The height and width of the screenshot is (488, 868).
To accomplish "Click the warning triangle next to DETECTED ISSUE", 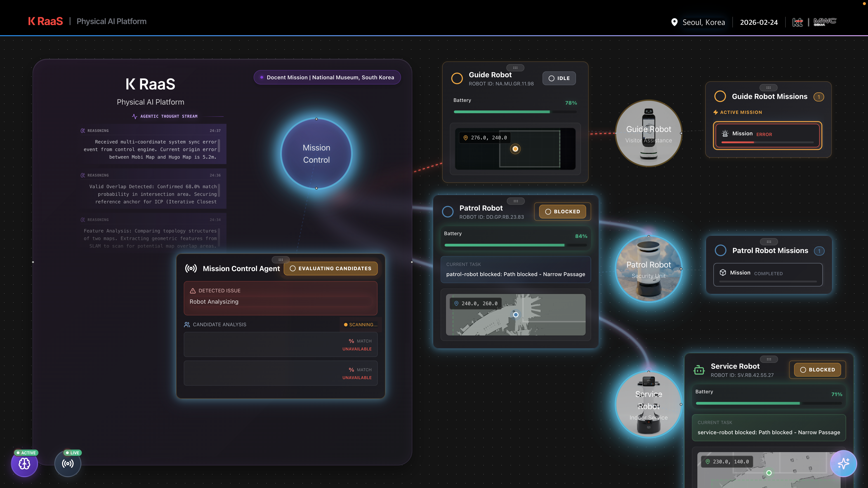I will (x=193, y=291).
